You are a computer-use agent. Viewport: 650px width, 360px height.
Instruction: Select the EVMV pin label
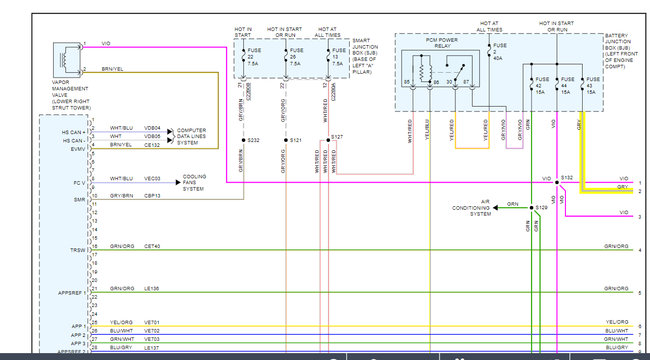(x=78, y=149)
